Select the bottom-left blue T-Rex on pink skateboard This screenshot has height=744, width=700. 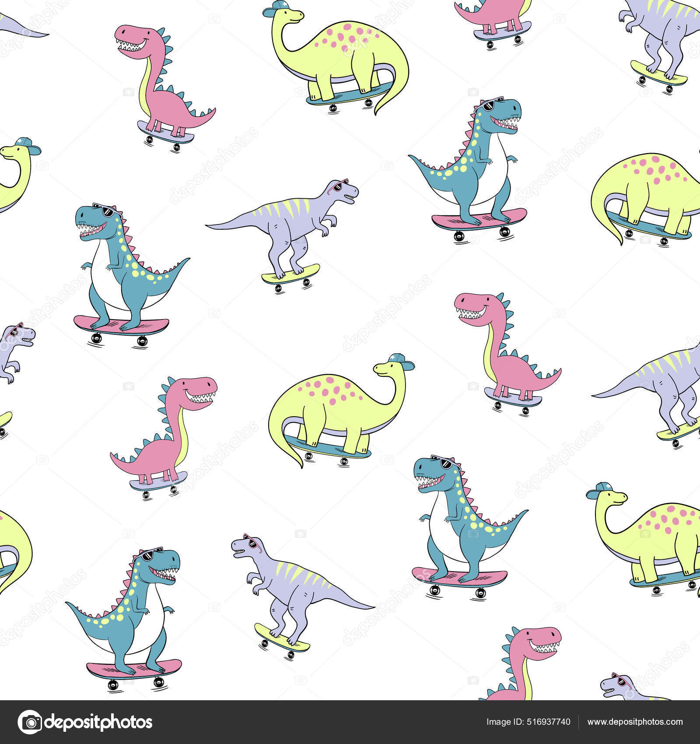[140, 613]
